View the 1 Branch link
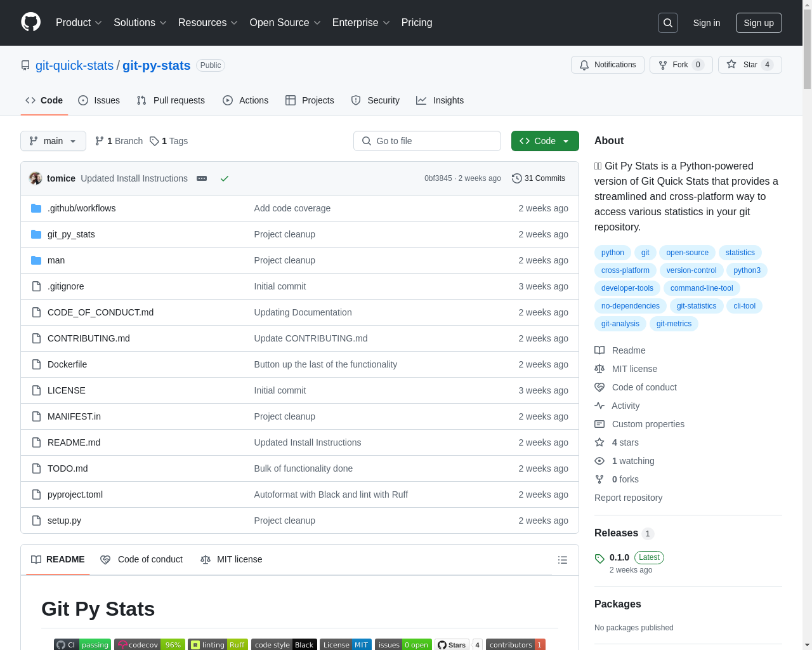 (x=119, y=141)
